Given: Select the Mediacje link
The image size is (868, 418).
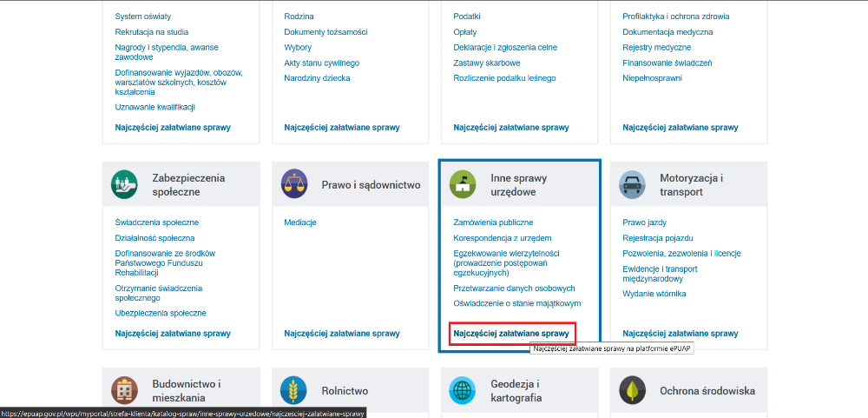Looking at the screenshot, I should tap(300, 222).
